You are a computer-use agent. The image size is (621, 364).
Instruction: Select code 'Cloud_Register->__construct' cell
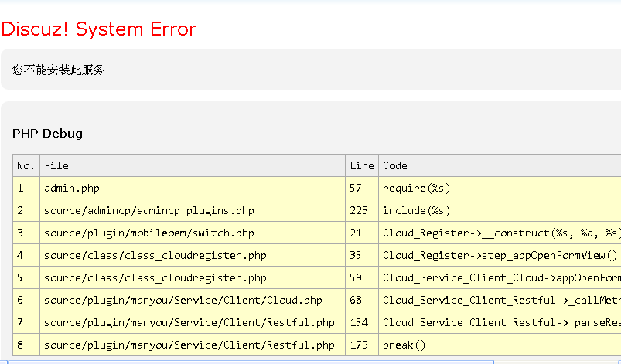[x=500, y=233]
